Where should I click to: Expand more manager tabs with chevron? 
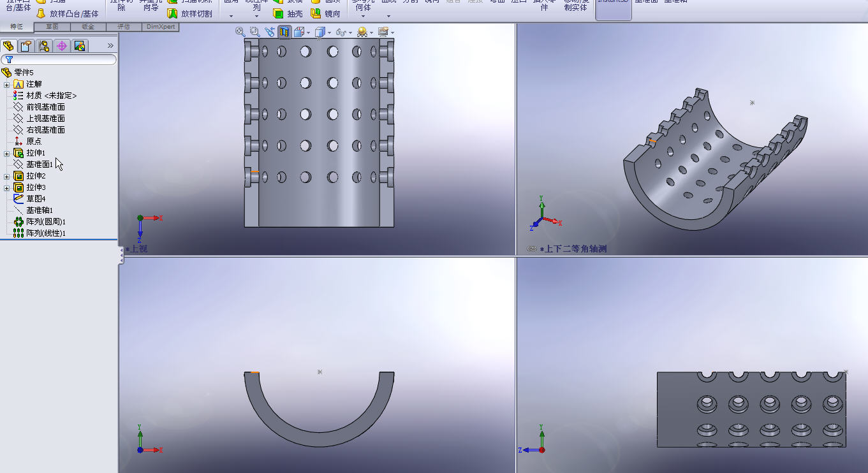tap(110, 46)
